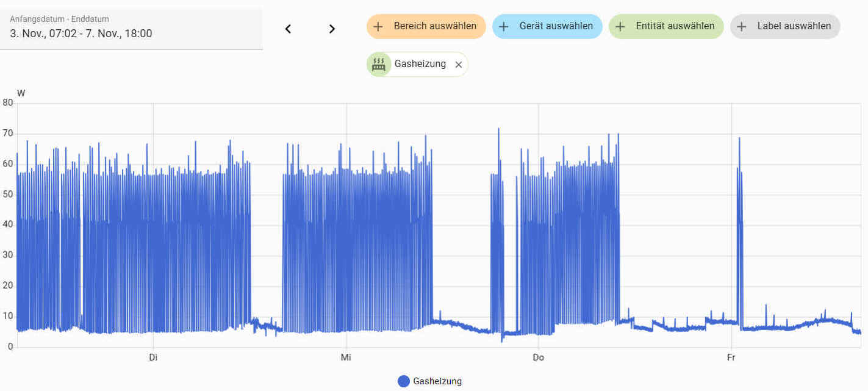Click the heater icon in Gasheizung chip
The height and width of the screenshot is (391, 868).
click(379, 64)
